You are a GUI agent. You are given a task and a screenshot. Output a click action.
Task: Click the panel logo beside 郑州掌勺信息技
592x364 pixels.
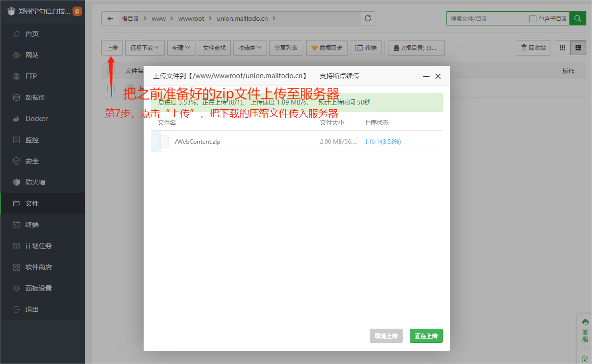[11, 11]
